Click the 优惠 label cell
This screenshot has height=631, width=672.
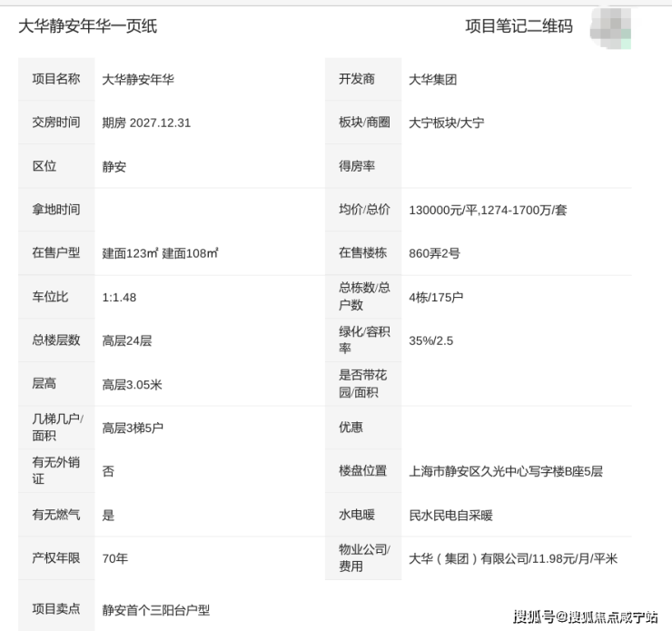click(x=363, y=427)
